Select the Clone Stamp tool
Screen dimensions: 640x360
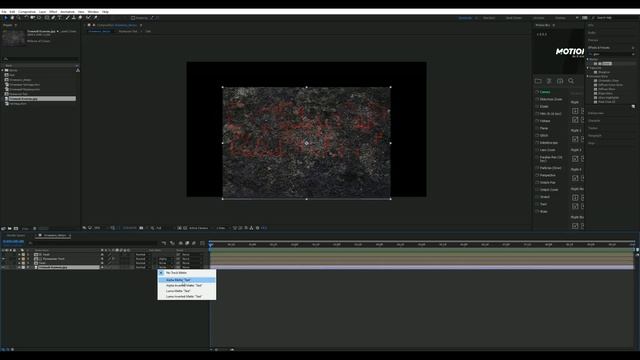point(73,18)
